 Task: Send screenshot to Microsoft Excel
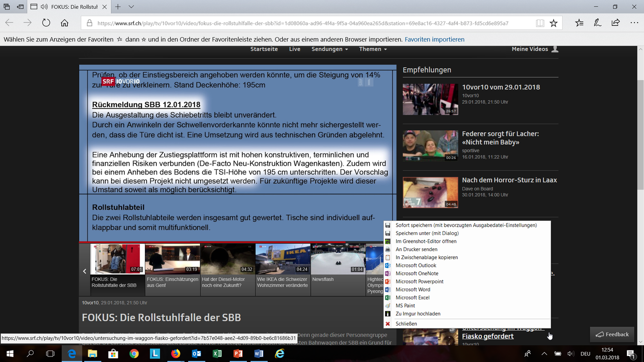(467, 298)
